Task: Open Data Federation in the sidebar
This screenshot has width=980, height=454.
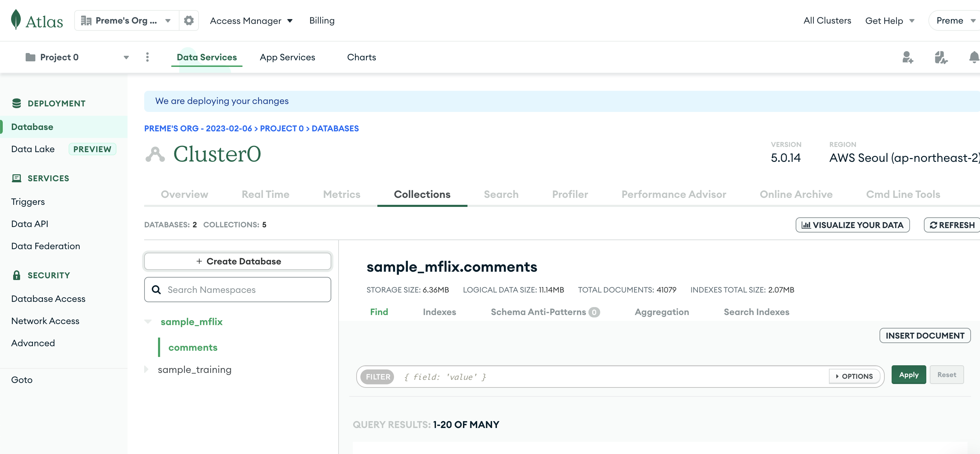Action: coord(46,246)
